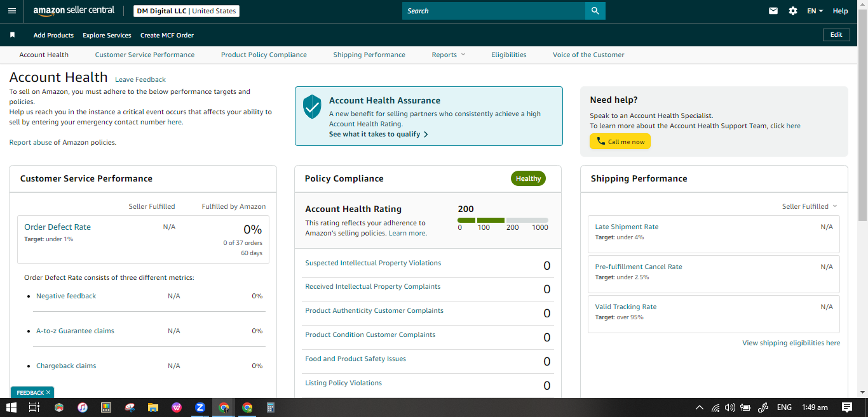Open Received Intellectual Property Complaints
The height and width of the screenshot is (417, 868).
(x=373, y=286)
